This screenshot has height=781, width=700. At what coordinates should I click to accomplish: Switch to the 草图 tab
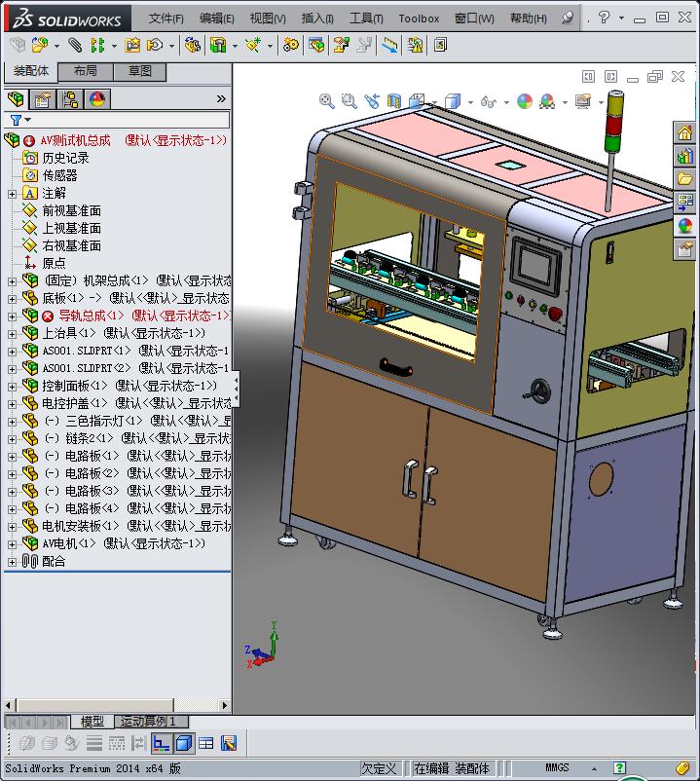tap(140, 71)
